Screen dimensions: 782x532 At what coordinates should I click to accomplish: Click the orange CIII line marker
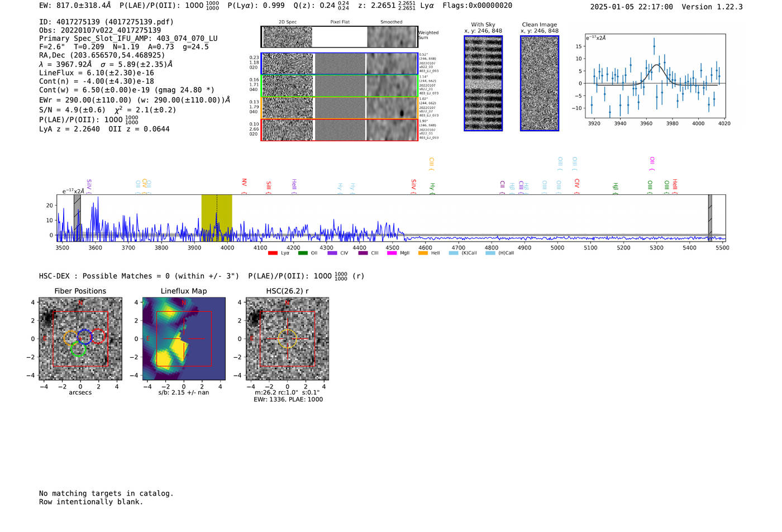[431, 164]
